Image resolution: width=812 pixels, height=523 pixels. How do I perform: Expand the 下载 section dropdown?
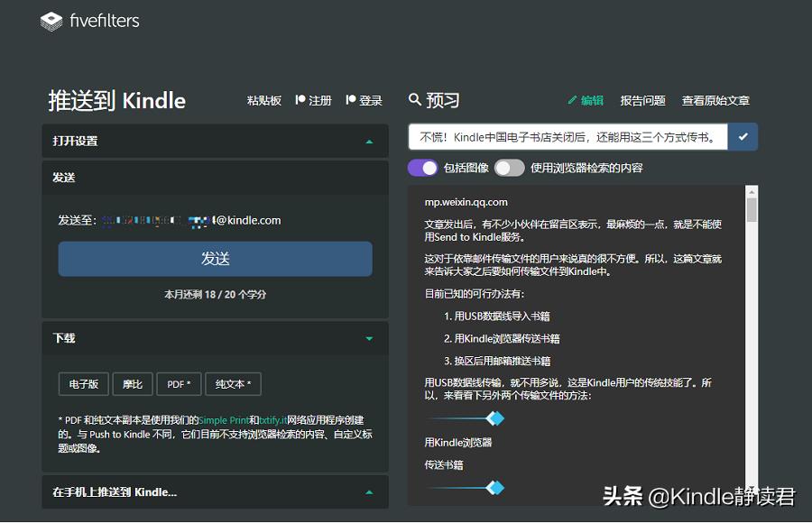click(369, 338)
